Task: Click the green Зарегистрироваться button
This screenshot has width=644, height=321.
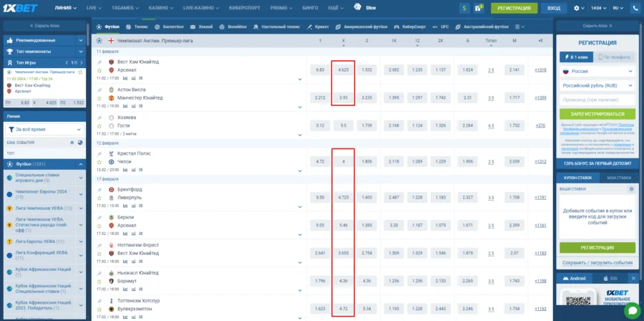Action: click(595, 114)
